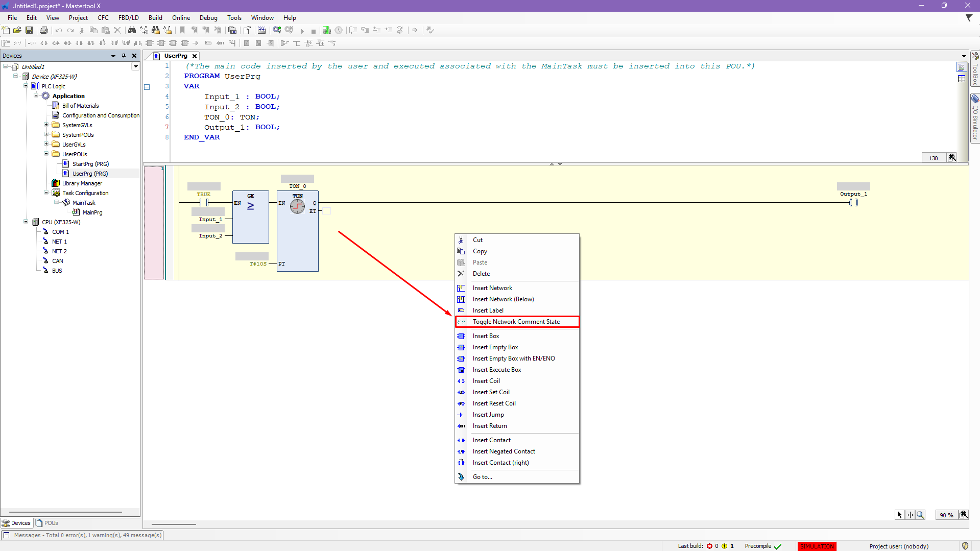Switch to the POUs tab
This screenshot has width=980, height=551.
point(47,523)
